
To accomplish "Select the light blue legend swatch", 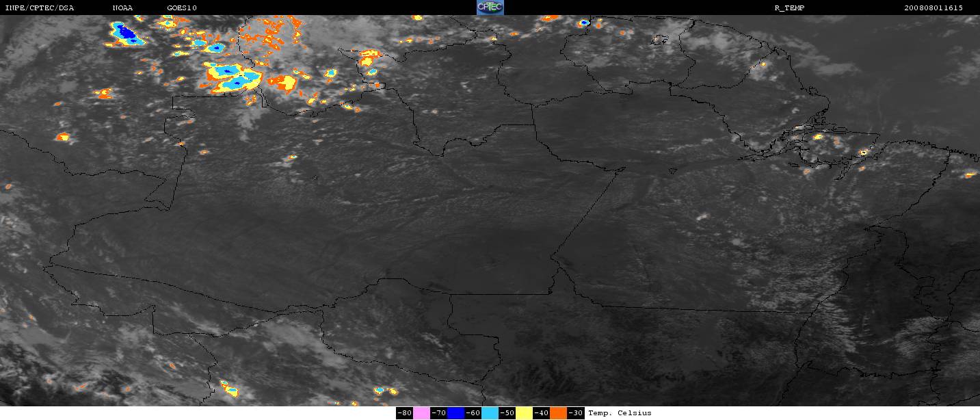I will click(x=490, y=413).
